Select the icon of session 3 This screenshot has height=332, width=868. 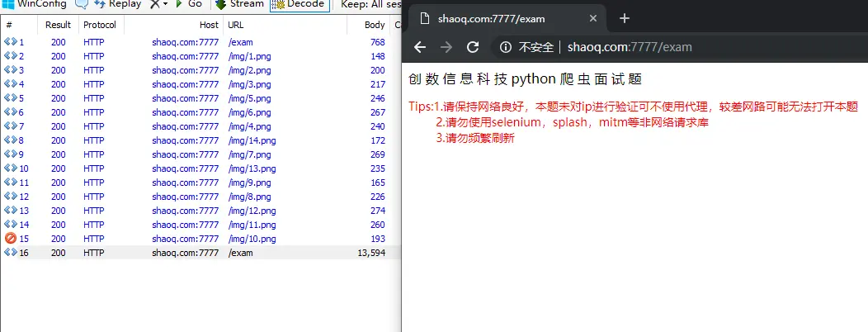tap(10, 70)
